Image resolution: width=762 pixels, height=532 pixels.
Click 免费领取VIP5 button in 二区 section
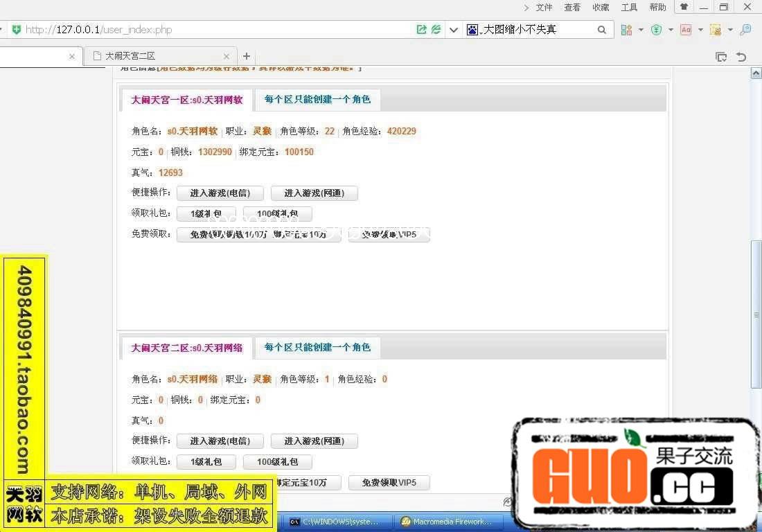pyautogui.click(x=389, y=483)
